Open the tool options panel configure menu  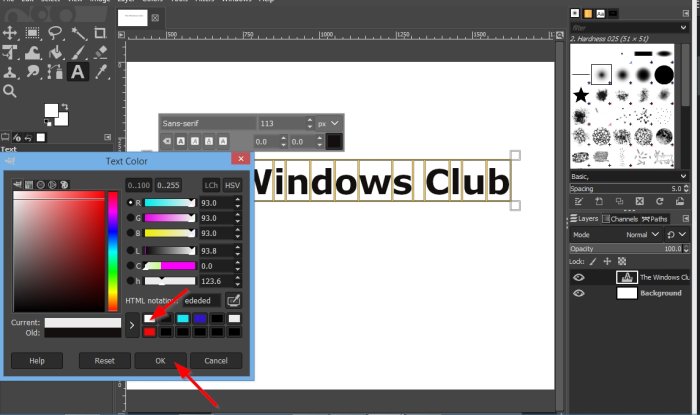[x=108, y=137]
